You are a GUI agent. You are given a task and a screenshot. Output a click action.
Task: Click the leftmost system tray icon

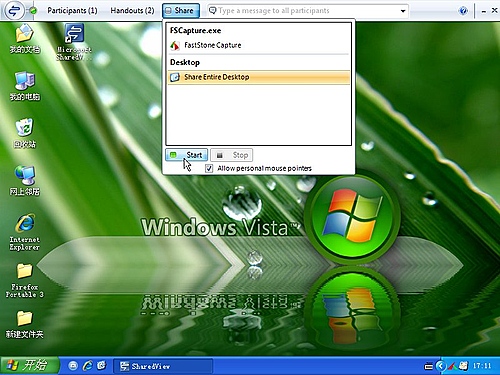pos(428,367)
